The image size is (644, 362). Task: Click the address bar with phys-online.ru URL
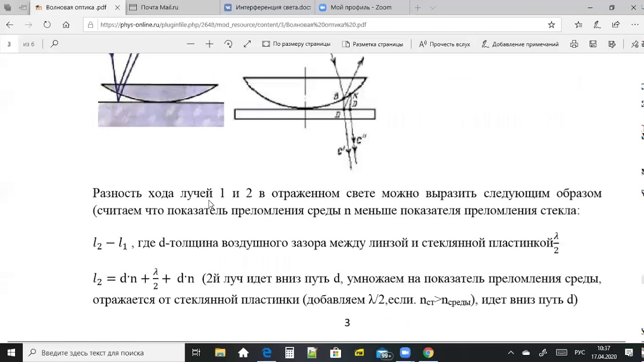(x=322, y=25)
